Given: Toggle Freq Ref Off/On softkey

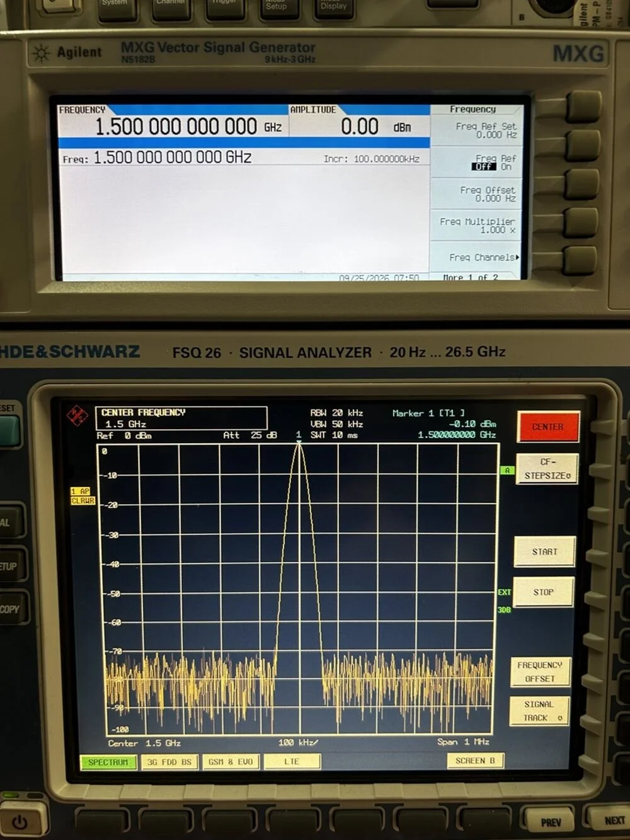Looking at the screenshot, I should click(x=477, y=163).
